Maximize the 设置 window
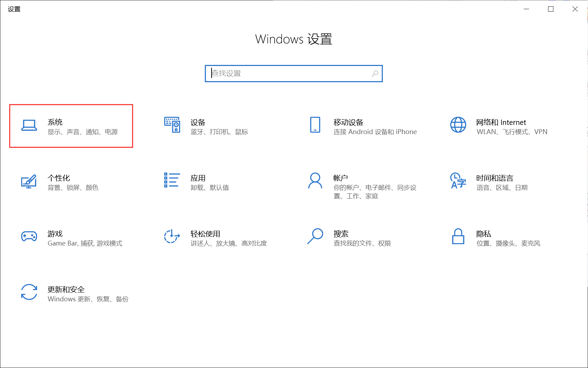Screen dimensions: 588x368 coord(551,9)
